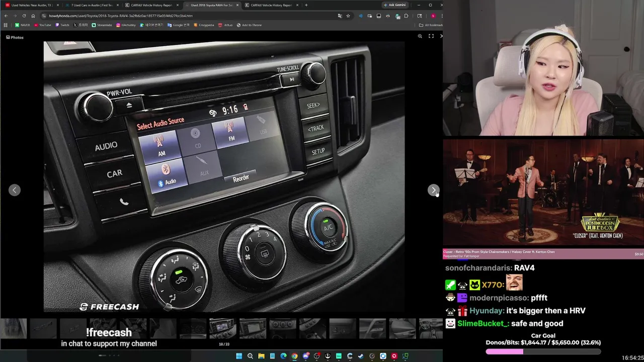Open the Notepad app in the taskbar
The image size is (644, 362).
272,356
